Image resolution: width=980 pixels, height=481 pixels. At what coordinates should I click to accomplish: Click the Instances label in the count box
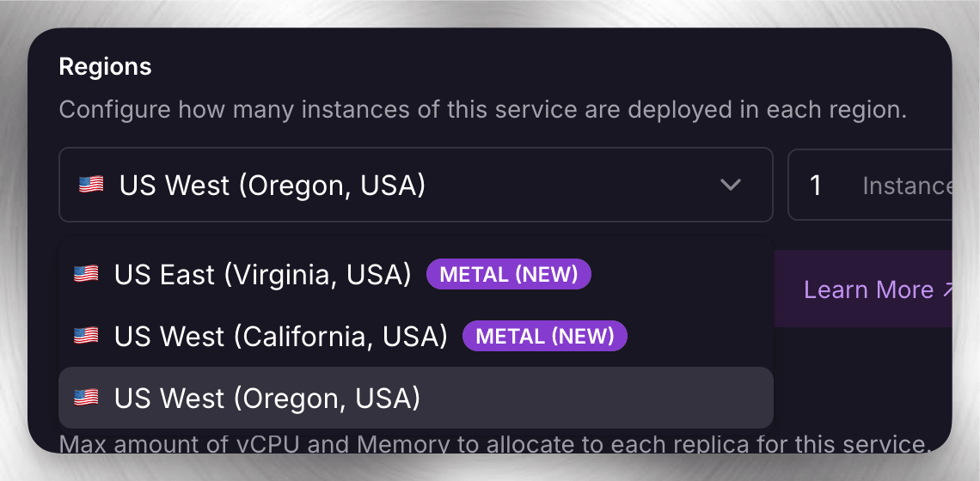point(907,186)
